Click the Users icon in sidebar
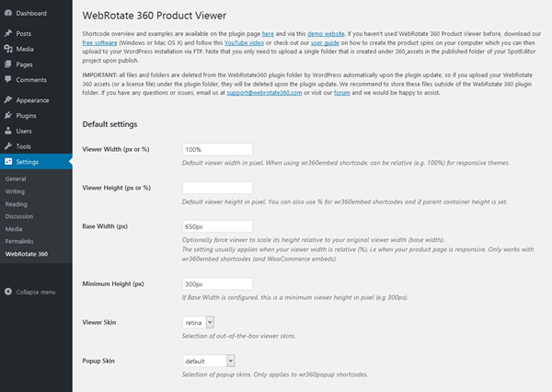The width and height of the screenshot is (552, 392). pos(8,132)
